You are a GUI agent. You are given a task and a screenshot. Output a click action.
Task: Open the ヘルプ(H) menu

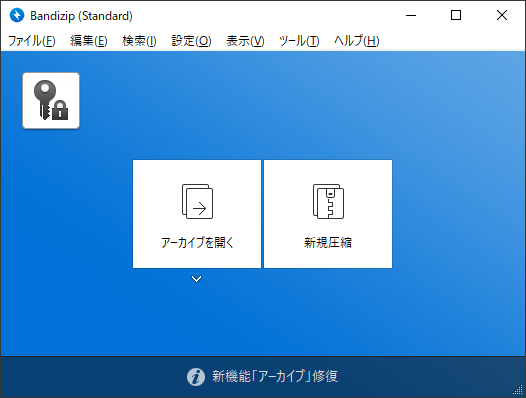(x=357, y=41)
